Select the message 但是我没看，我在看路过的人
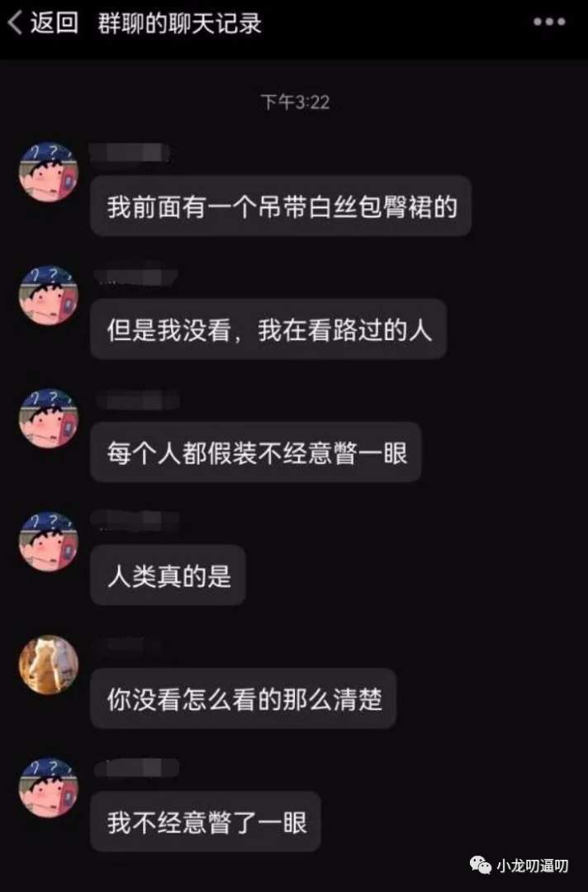 click(268, 330)
